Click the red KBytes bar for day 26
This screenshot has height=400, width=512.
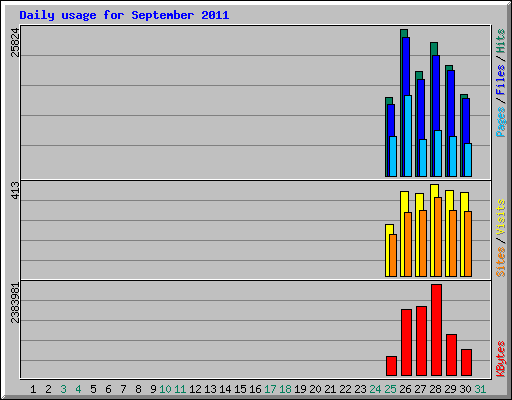coord(406,342)
